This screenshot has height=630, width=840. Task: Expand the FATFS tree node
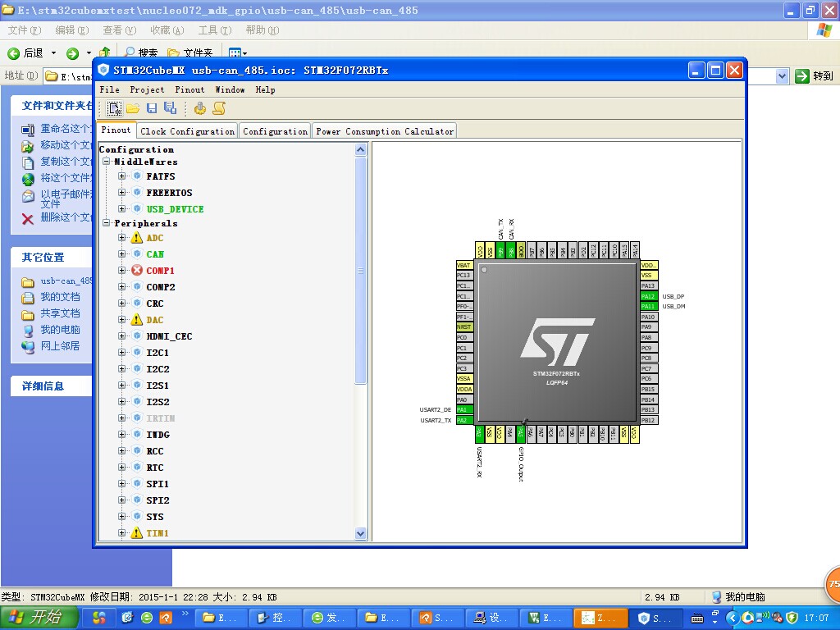[x=122, y=176]
